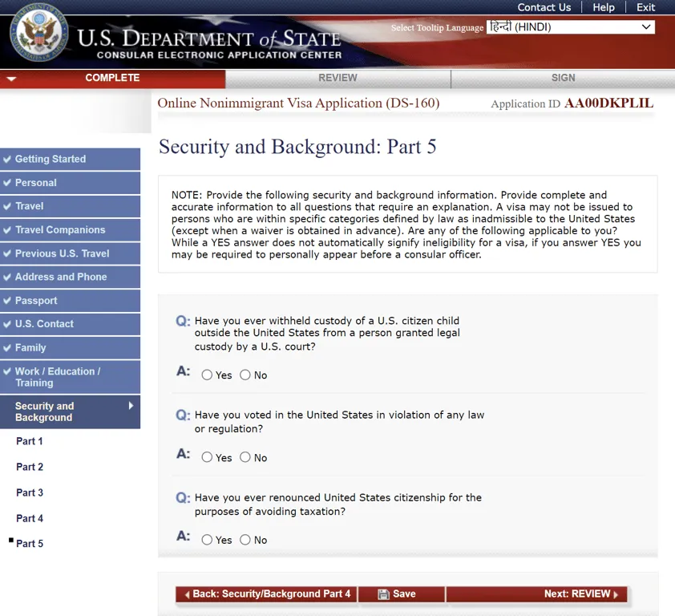The width and height of the screenshot is (675, 616).
Task: Click the checkmark icon beside Getting Started
Action: point(7,159)
